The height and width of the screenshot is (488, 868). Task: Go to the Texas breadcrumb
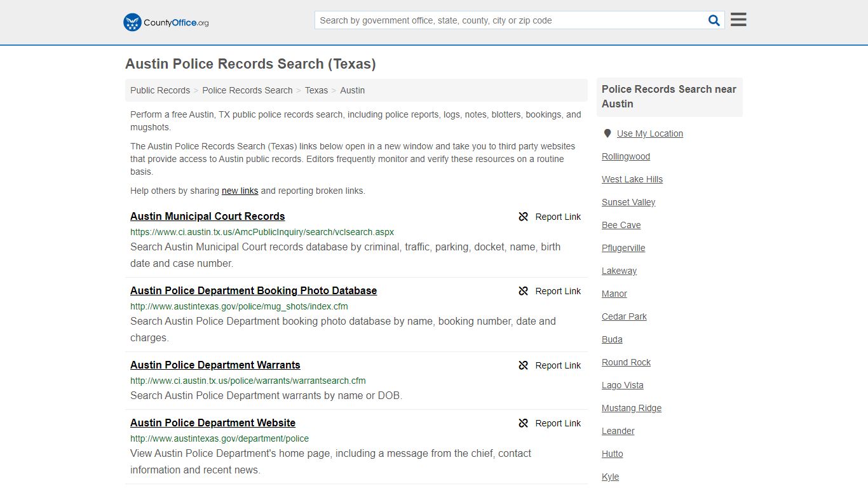click(316, 90)
